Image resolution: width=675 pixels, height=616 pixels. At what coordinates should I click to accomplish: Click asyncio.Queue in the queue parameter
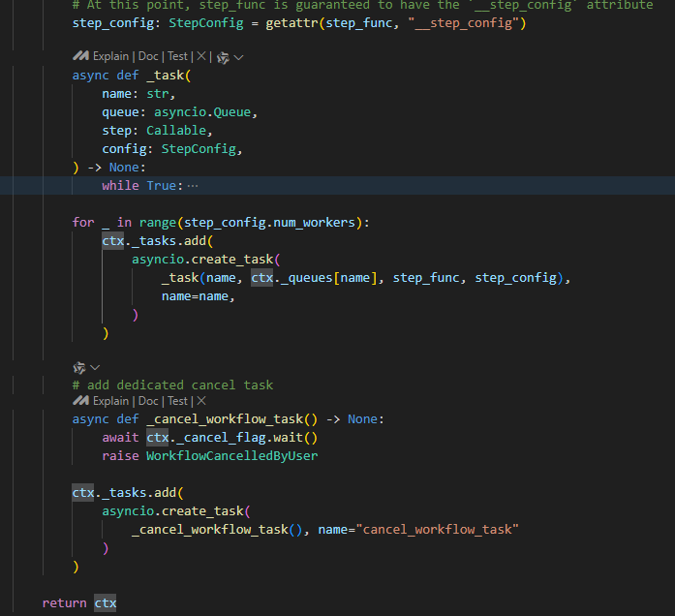[202, 112]
